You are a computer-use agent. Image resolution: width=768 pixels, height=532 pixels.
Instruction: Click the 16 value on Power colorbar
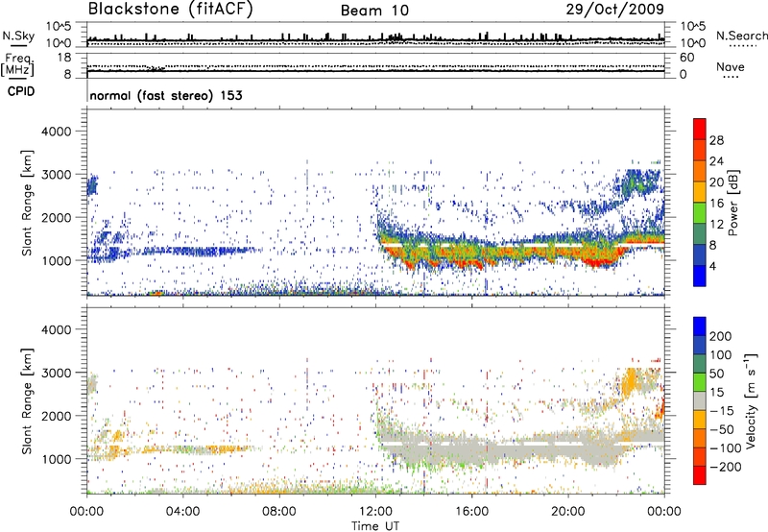coord(716,204)
